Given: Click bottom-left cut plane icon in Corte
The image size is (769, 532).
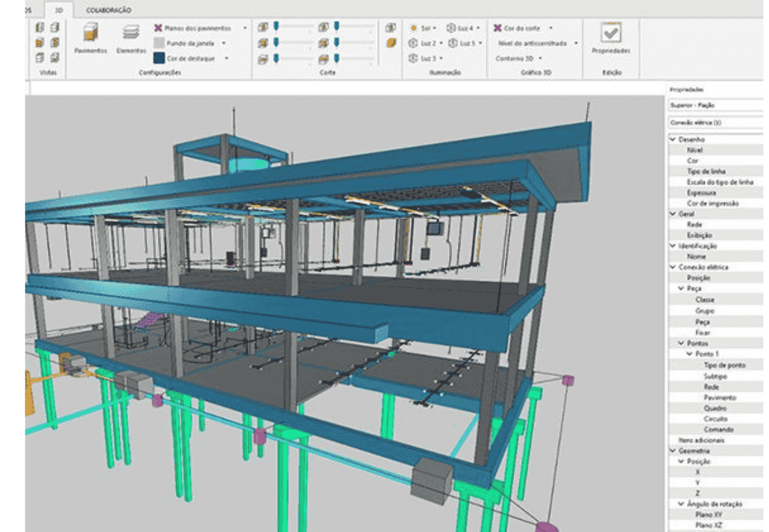Looking at the screenshot, I should click(263, 59).
